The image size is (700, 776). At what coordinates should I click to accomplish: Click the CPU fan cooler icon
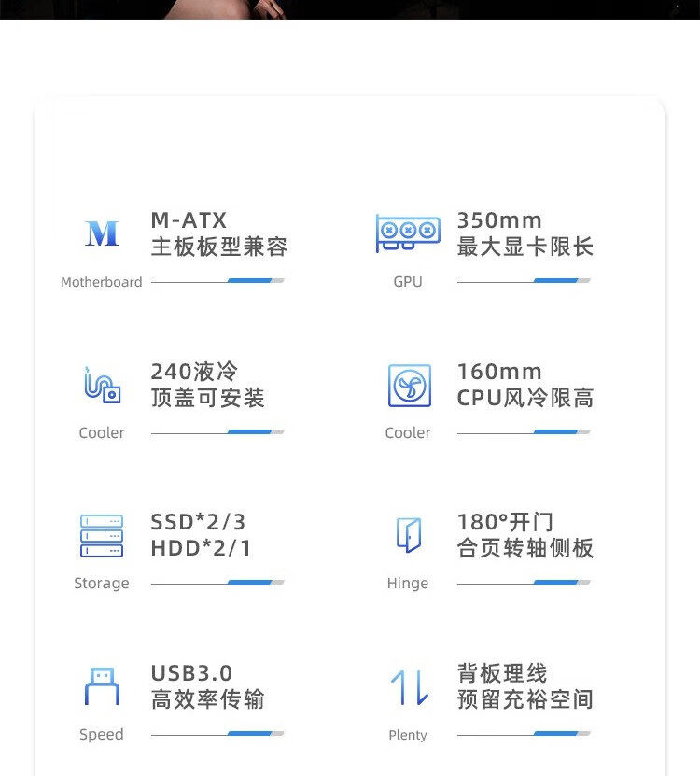click(410, 386)
